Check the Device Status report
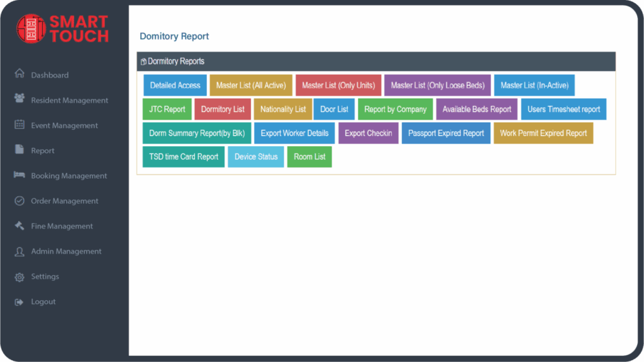This screenshot has width=644, height=362. coord(256,157)
